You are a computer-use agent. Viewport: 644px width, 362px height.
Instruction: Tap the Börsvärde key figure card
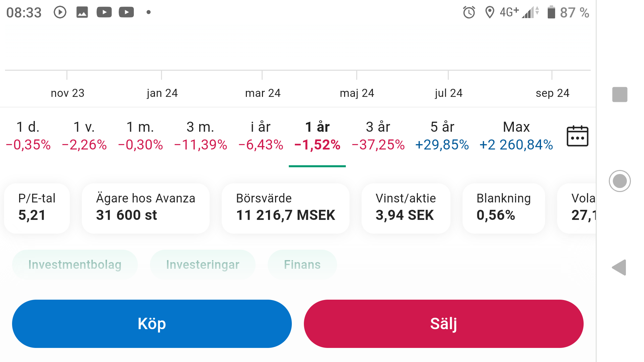(285, 208)
